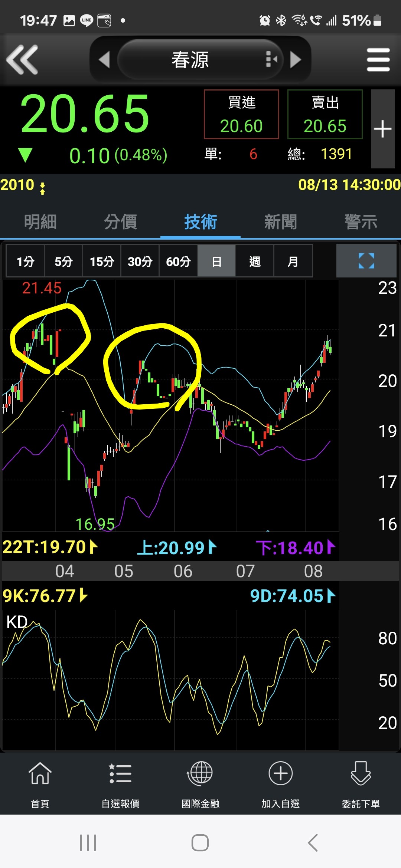
Task: Open 國際金融 global finance
Action: (200, 784)
